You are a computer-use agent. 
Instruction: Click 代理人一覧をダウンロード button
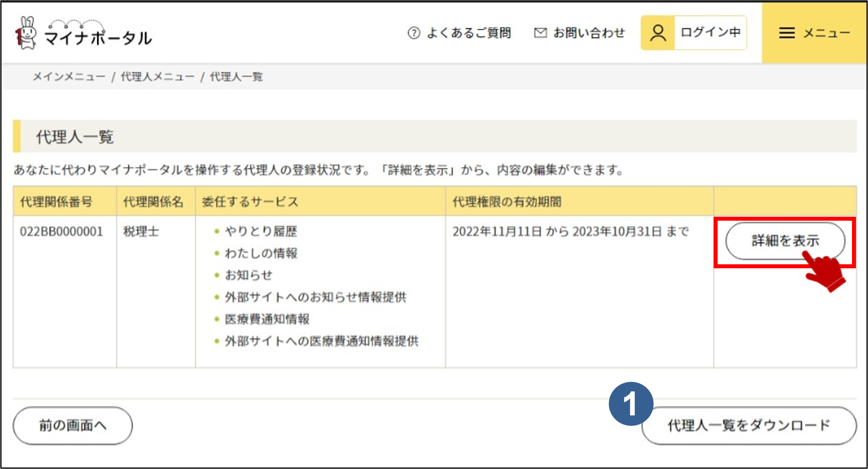[x=749, y=425]
